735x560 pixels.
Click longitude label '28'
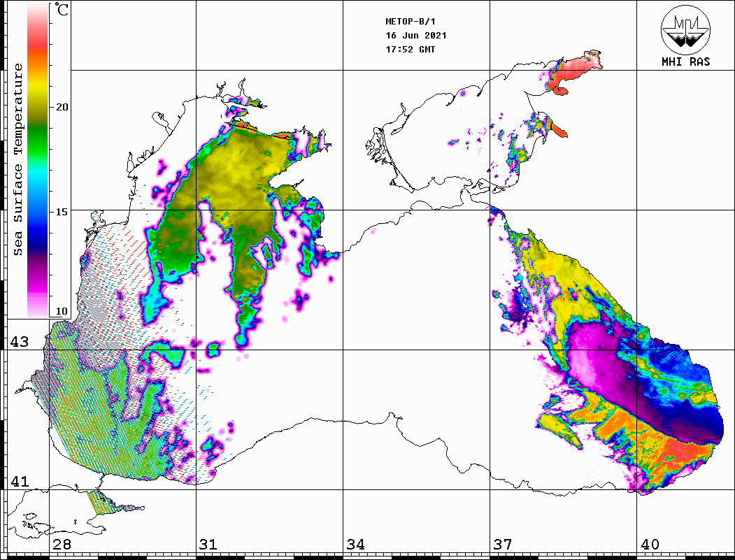click(x=62, y=545)
